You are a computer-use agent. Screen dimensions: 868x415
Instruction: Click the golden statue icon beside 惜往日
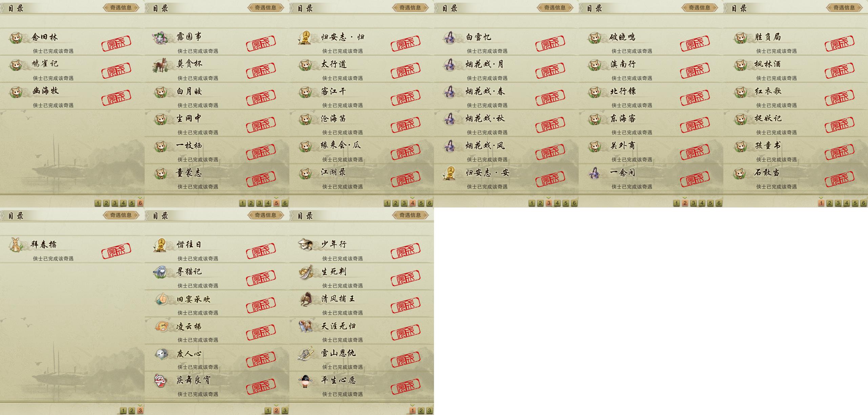pos(160,244)
